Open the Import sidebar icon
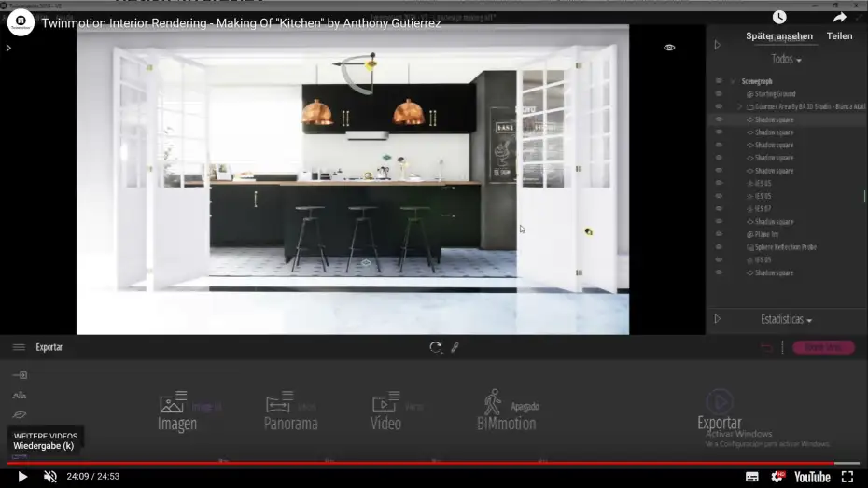Screen dimensions: 868x488 (x=20, y=375)
